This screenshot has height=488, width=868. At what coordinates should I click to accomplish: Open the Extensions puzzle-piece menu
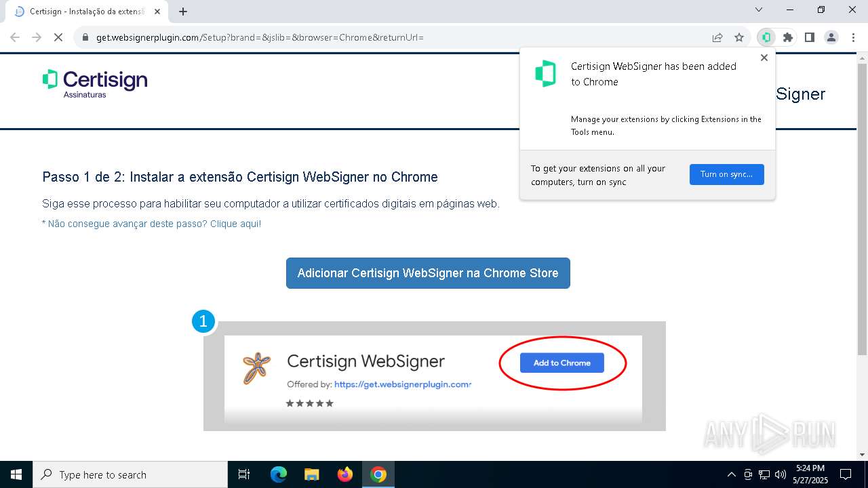coord(787,37)
